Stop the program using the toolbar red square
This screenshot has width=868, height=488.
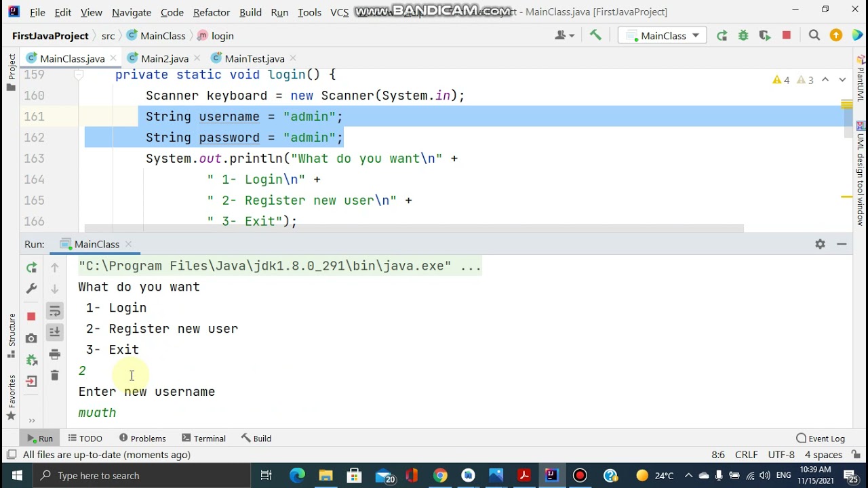(x=787, y=35)
